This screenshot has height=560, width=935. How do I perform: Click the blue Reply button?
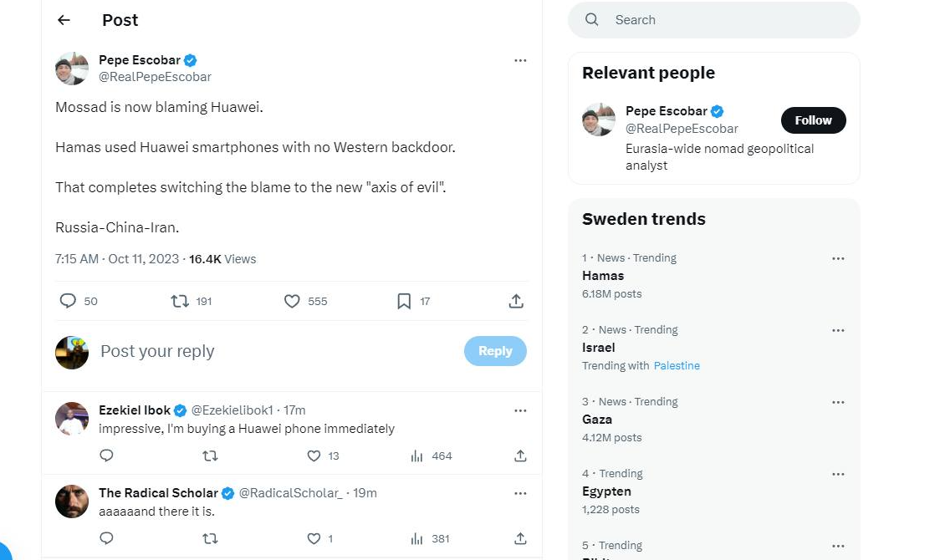(x=495, y=351)
